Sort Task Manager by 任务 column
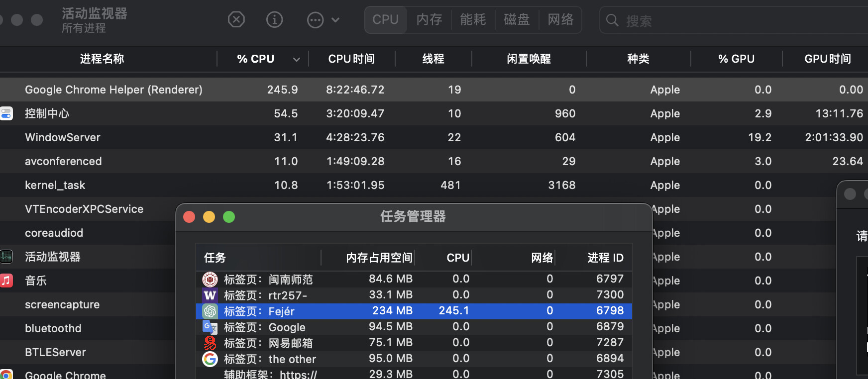Image resolution: width=868 pixels, height=379 pixels. (215, 258)
